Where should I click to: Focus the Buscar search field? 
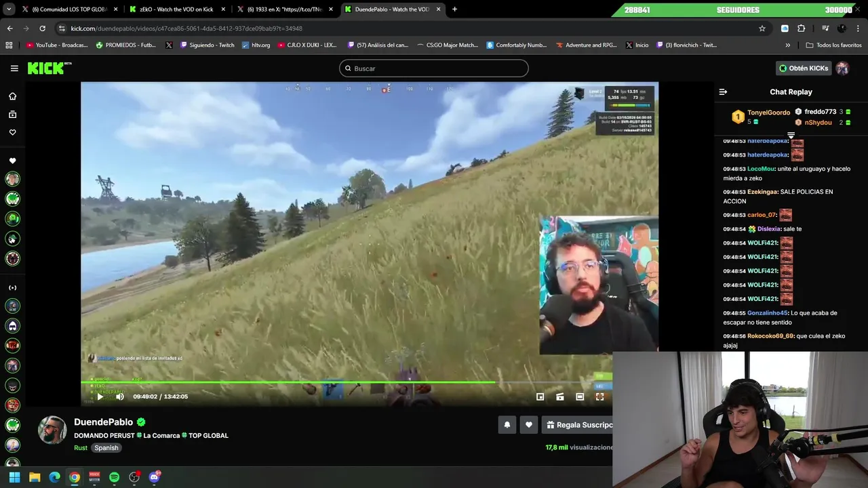click(x=434, y=68)
